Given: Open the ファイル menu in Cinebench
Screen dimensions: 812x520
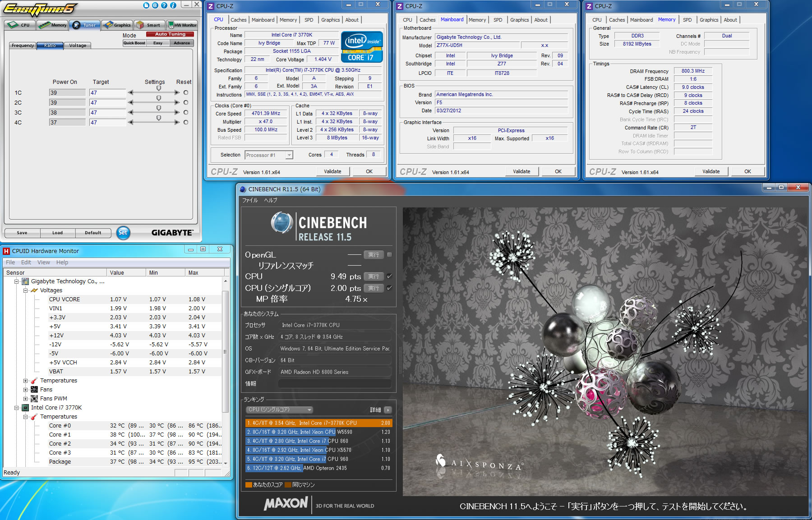Looking at the screenshot, I should 250,200.
